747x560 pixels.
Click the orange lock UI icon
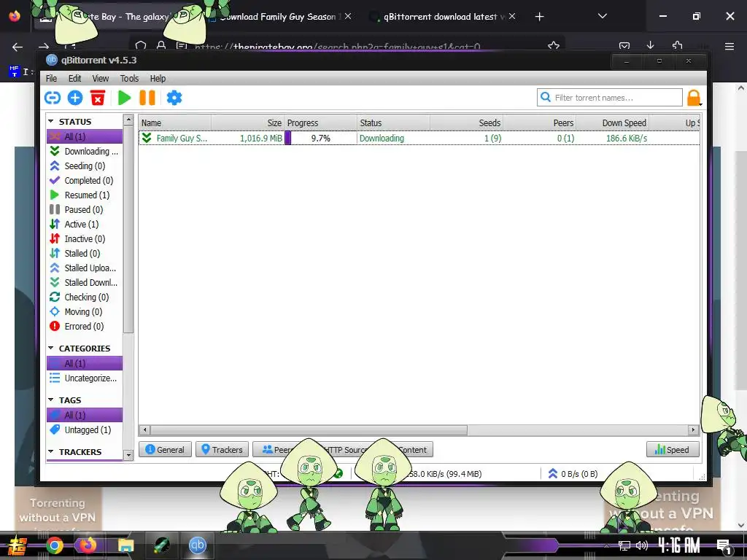(694, 98)
